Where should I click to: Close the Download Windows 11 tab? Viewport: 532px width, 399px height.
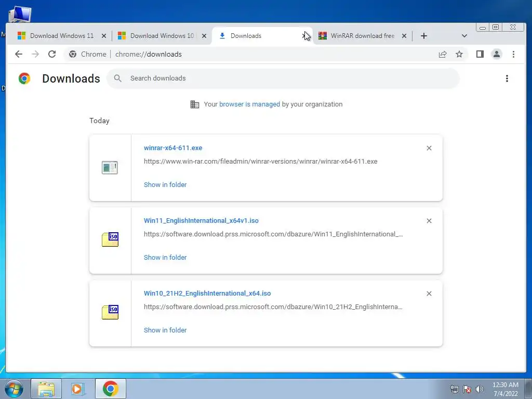click(104, 36)
